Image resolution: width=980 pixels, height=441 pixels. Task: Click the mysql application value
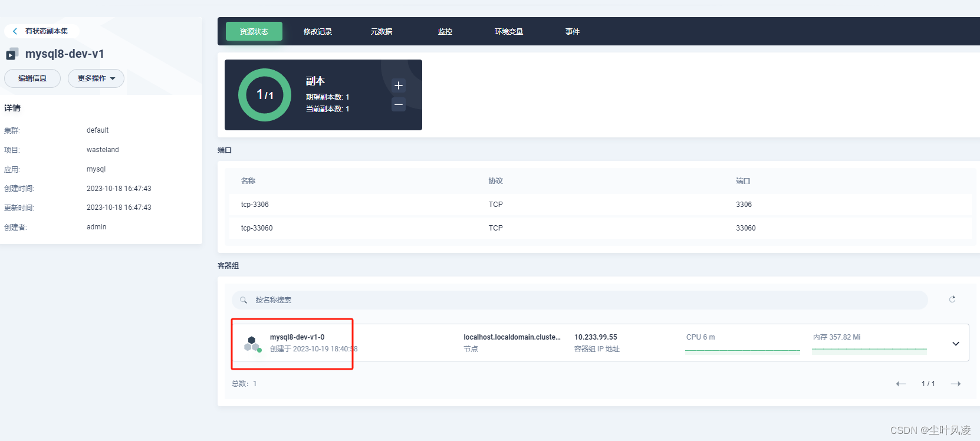point(96,169)
